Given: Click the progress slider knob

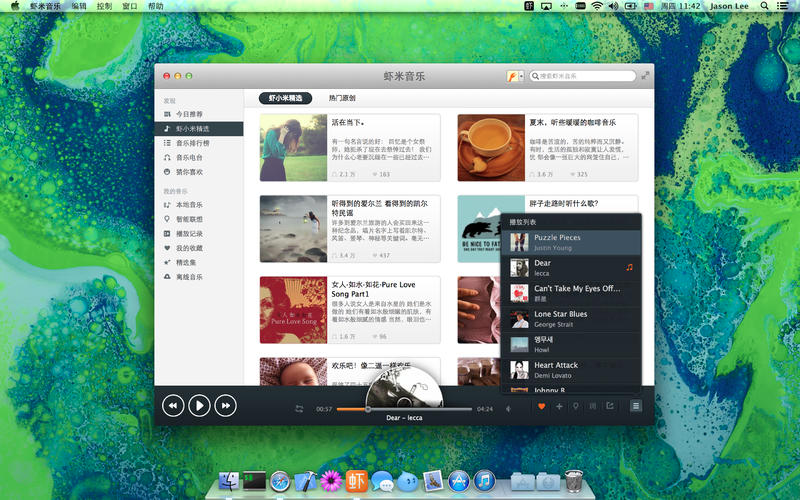Looking at the screenshot, I should (x=368, y=409).
